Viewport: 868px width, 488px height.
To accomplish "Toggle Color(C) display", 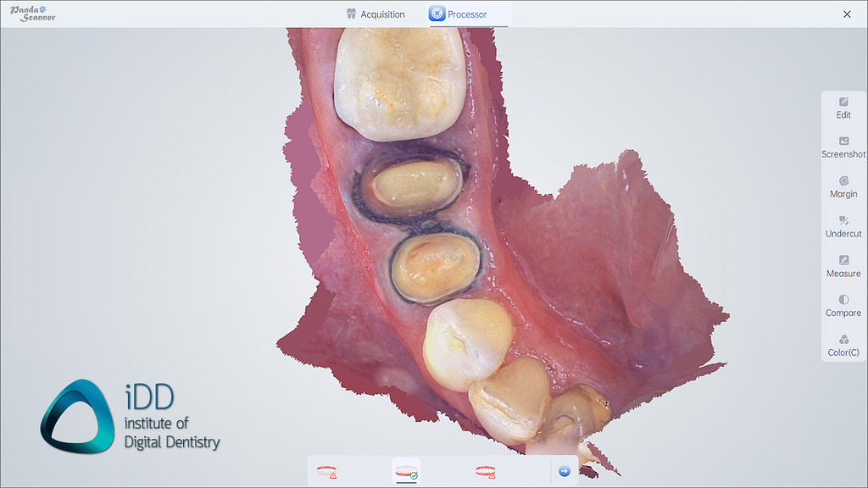I will [x=843, y=346].
